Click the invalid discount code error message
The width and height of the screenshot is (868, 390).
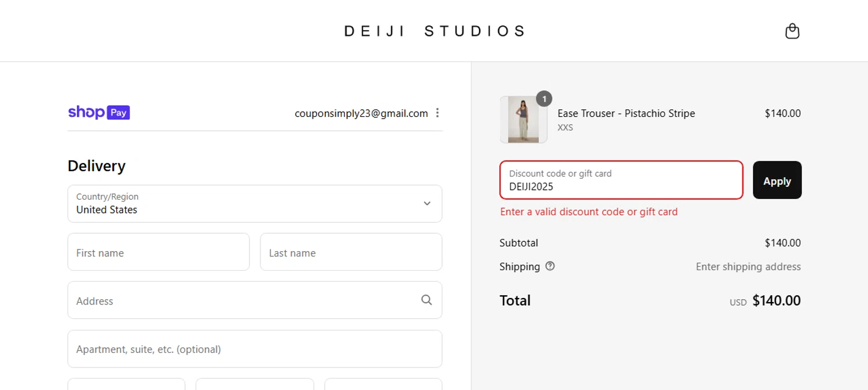click(589, 212)
